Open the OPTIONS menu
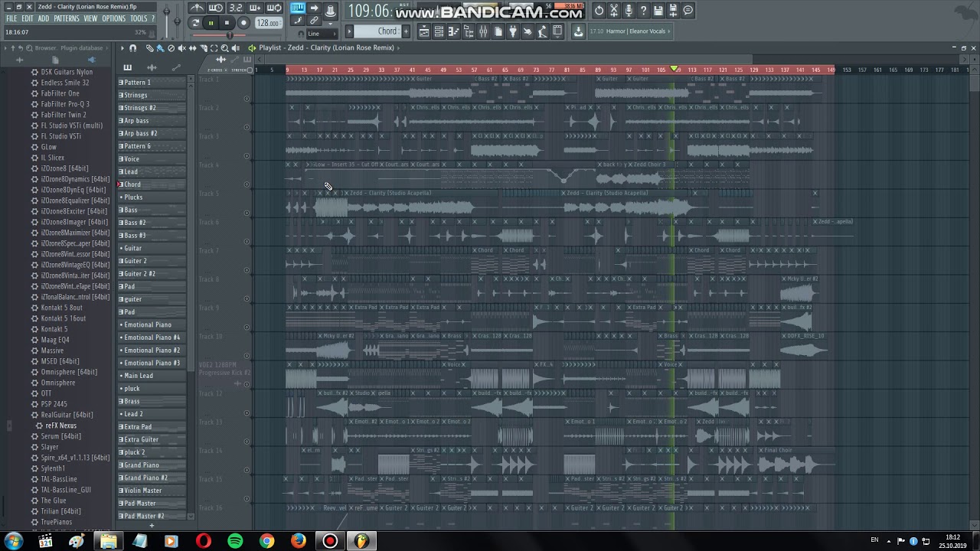980x551 pixels. [x=113, y=18]
